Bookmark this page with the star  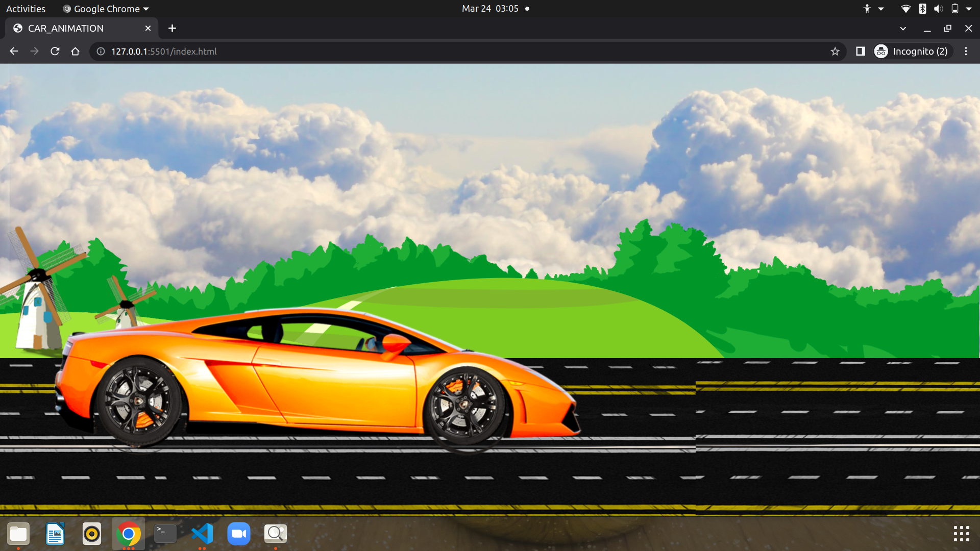pos(835,51)
